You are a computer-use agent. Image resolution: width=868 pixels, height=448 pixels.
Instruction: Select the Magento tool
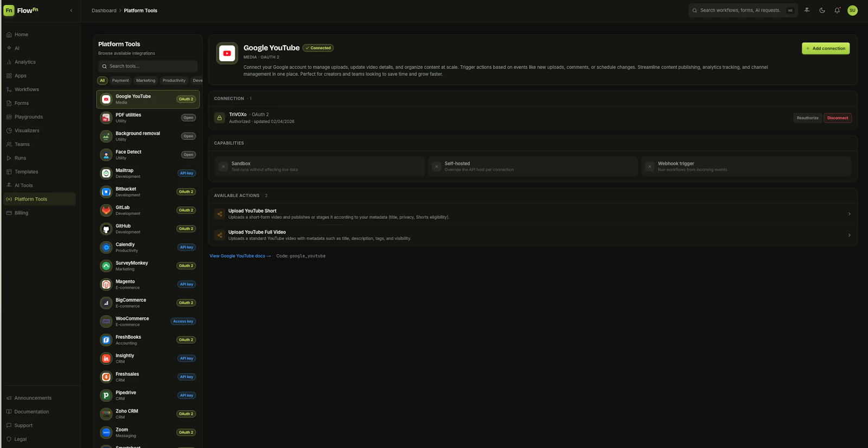pyautogui.click(x=148, y=284)
